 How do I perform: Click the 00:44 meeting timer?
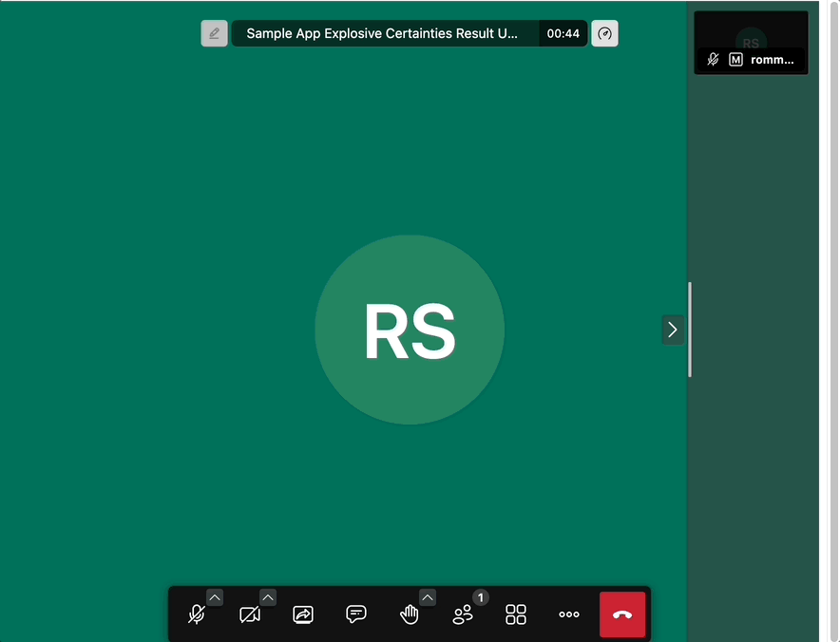(x=563, y=33)
